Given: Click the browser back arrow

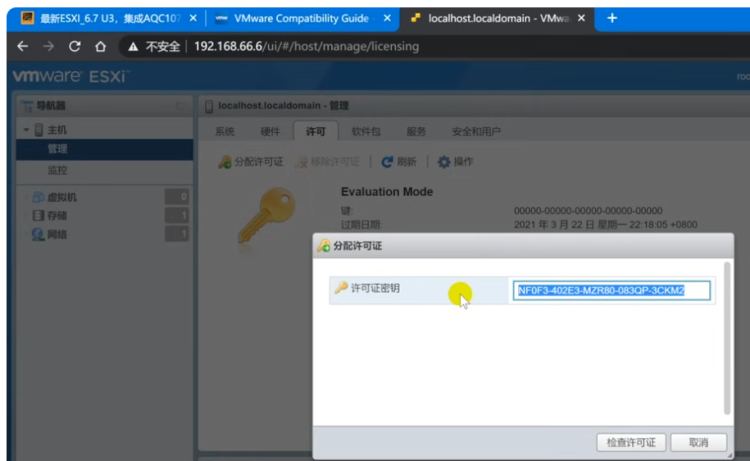Looking at the screenshot, I should [x=22, y=46].
